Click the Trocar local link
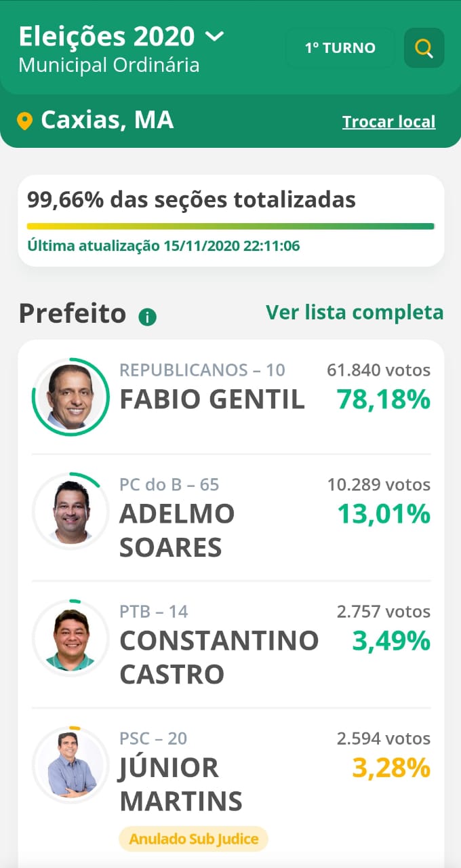Image resolution: width=461 pixels, height=868 pixels. coord(388,122)
